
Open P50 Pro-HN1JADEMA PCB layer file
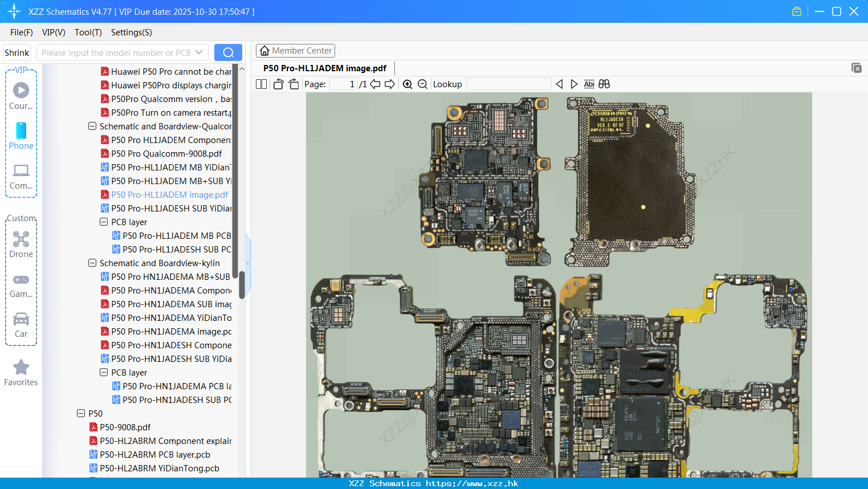(172, 386)
